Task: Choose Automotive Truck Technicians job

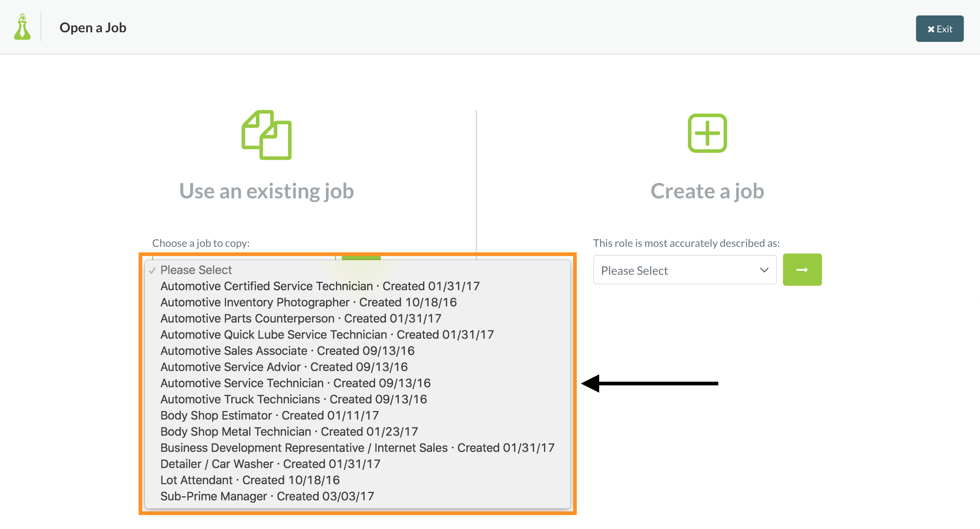Action: coord(357,399)
